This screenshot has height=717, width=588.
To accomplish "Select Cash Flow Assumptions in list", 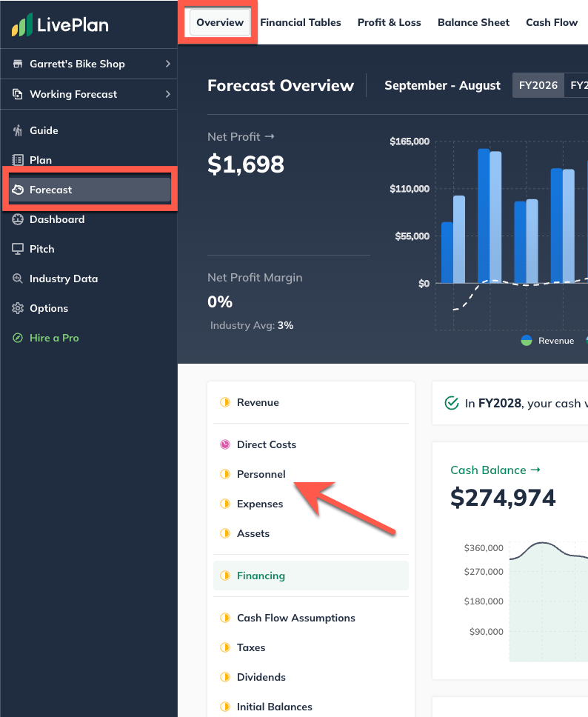I will [x=295, y=618].
